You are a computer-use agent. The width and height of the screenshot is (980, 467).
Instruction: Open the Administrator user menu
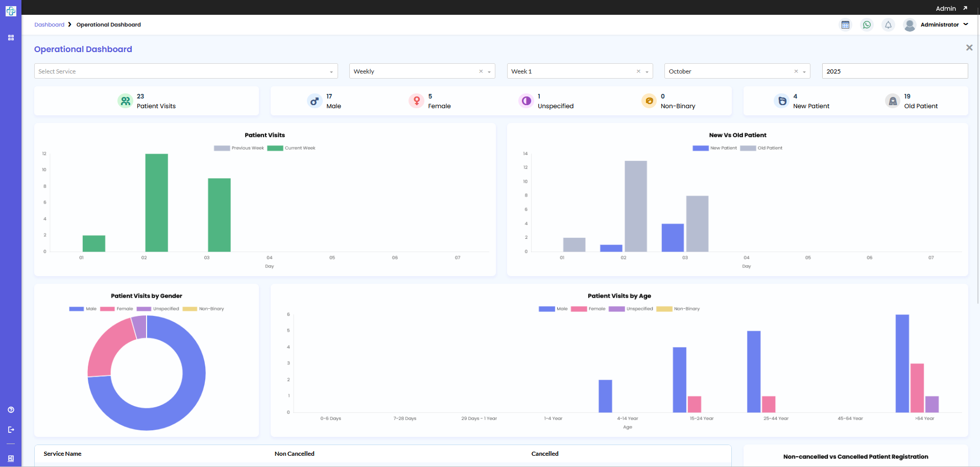click(x=936, y=24)
